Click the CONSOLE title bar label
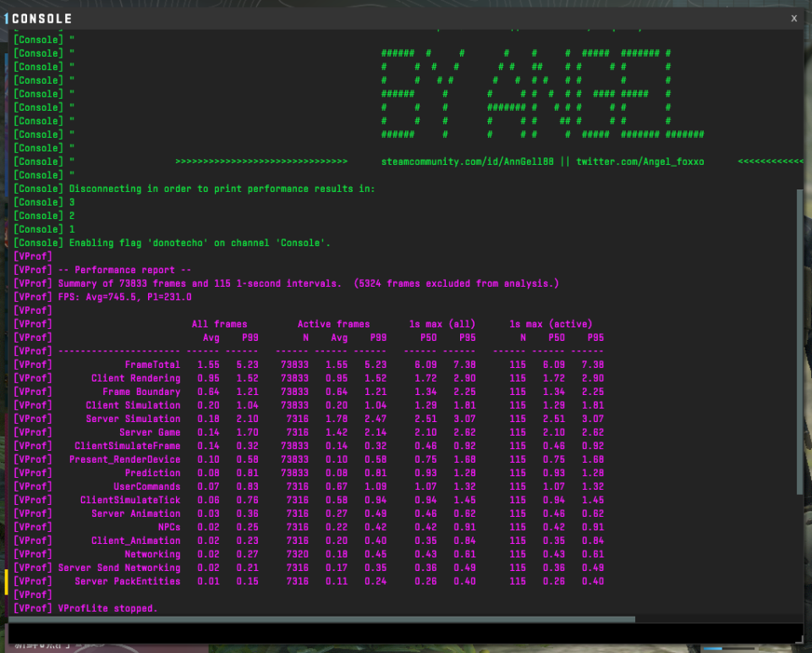This screenshot has height=653, width=812. coord(42,19)
